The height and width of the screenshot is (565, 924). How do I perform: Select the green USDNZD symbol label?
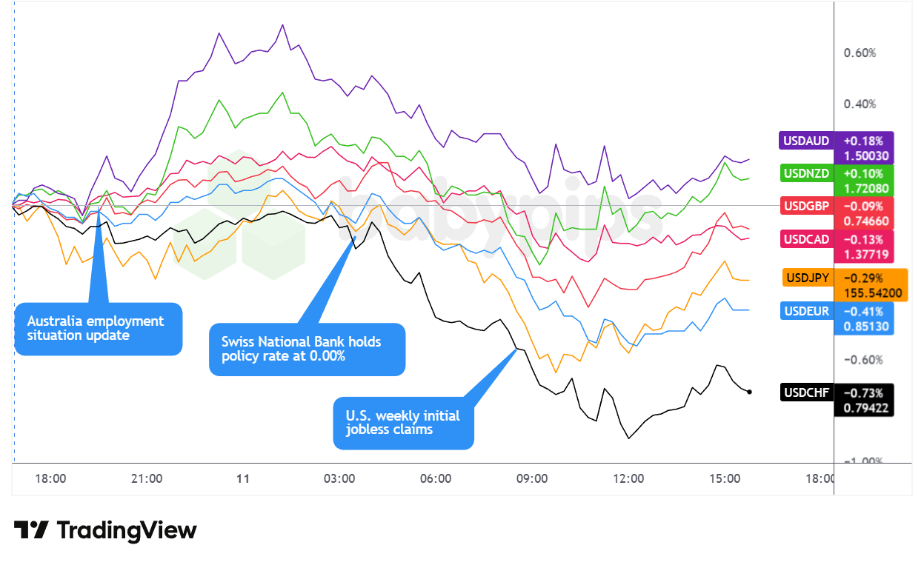pos(806,173)
